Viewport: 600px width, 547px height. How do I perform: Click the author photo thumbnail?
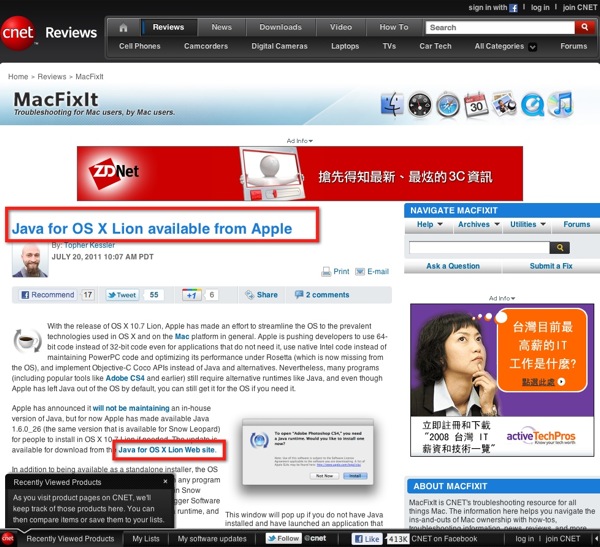[x=30, y=260]
